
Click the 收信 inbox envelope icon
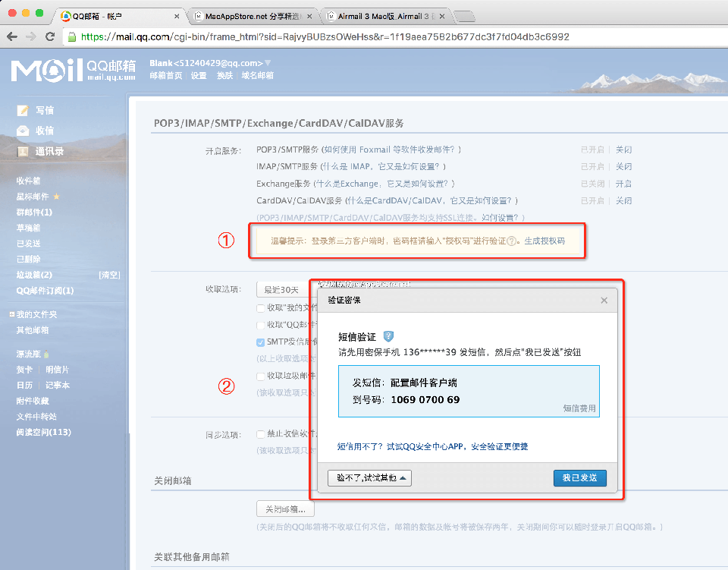[23, 131]
